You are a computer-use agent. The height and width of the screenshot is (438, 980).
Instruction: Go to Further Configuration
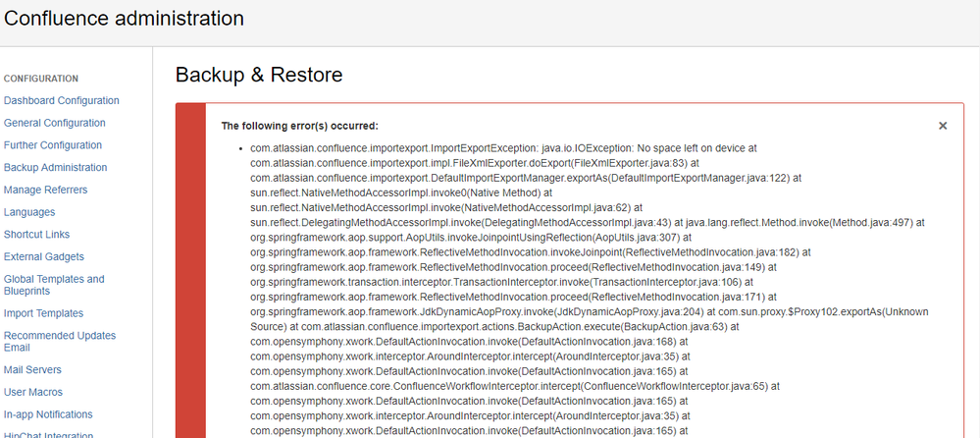click(x=53, y=145)
